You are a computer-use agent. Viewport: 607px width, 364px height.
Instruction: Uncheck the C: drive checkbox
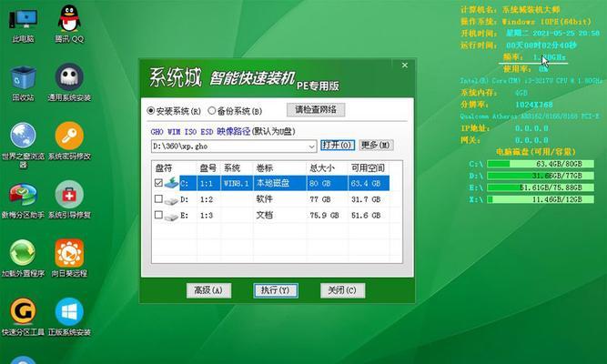(158, 183)
